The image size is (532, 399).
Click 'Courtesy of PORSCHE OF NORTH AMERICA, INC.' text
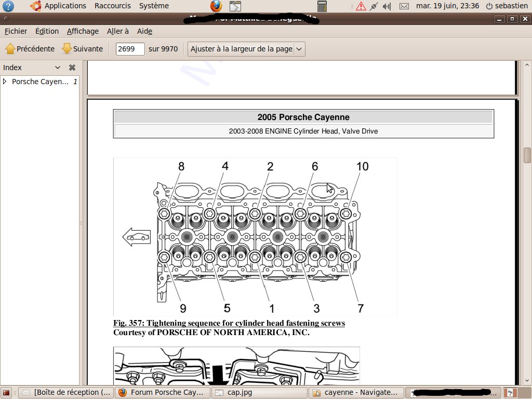(211, 332)
